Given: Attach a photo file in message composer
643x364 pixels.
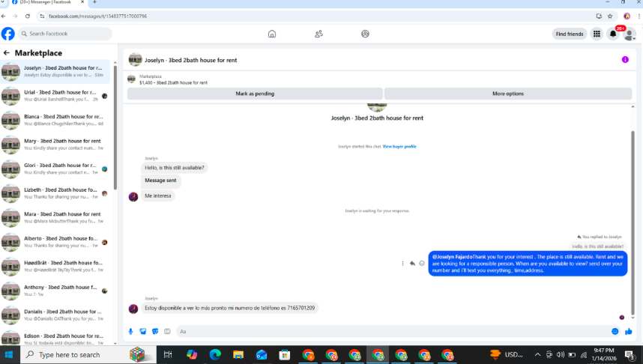Looking at the screenshot, I should 142,331.
